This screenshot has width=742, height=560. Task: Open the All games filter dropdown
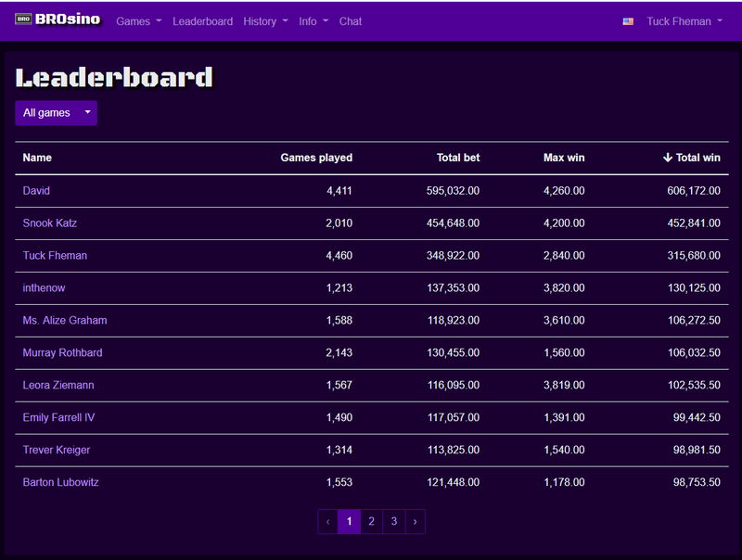pos(57,113)
